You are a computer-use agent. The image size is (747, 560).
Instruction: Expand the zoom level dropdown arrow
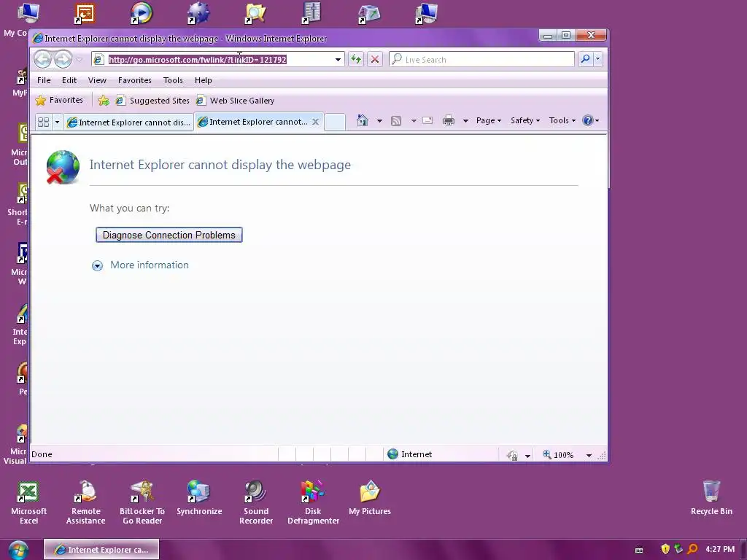click(x=589, y=455)
